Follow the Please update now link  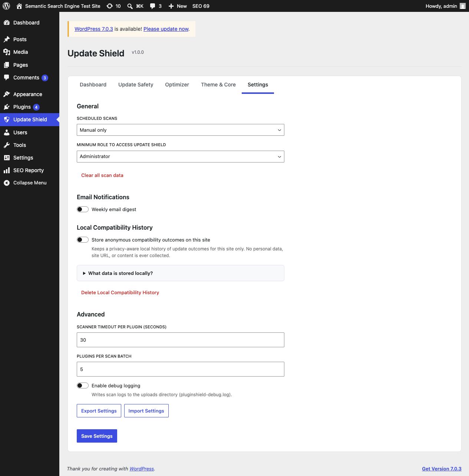coord(166,29)
